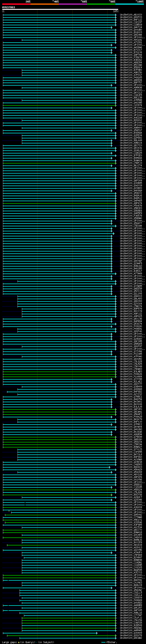Select the UniRef100_B0WA24 label

[131, 161]
